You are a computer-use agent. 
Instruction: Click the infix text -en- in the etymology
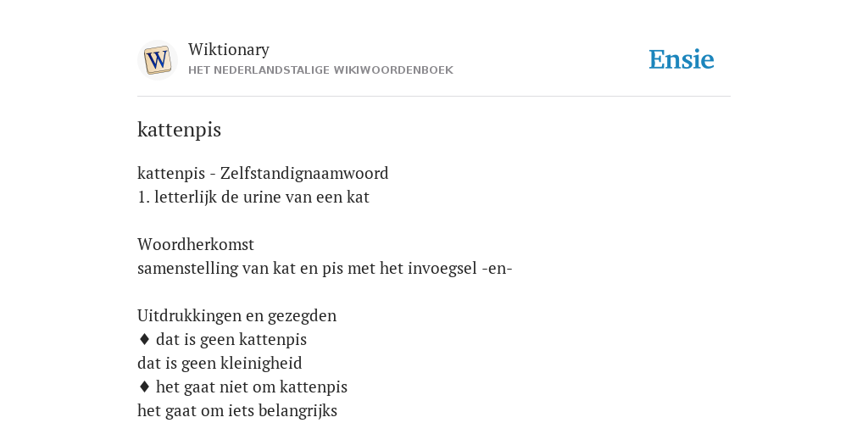point(497,269)
